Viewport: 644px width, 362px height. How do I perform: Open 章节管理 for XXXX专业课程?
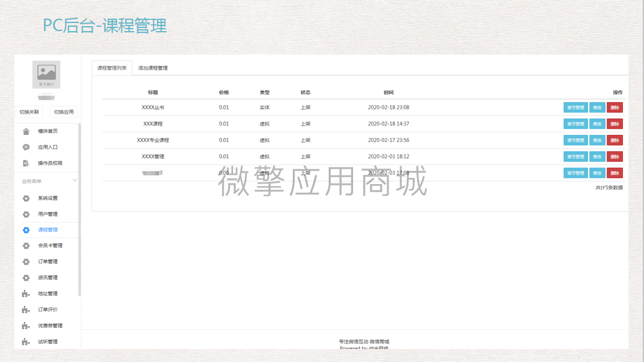pyautogui.click(x=576, y=140)
